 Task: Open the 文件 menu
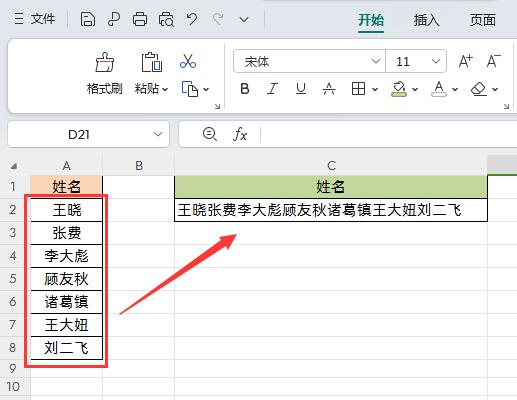[35, 19]
